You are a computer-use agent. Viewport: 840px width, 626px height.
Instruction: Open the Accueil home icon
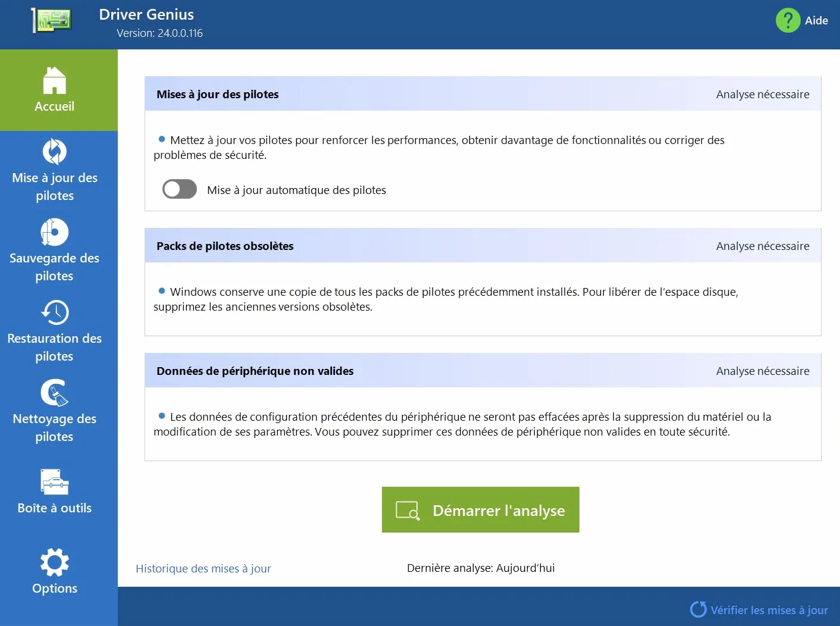click(x=54, y=80)
